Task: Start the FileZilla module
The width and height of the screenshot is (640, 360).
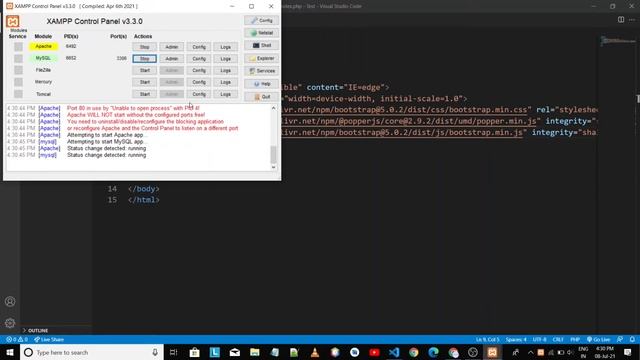Action: [x=144, y=71]
